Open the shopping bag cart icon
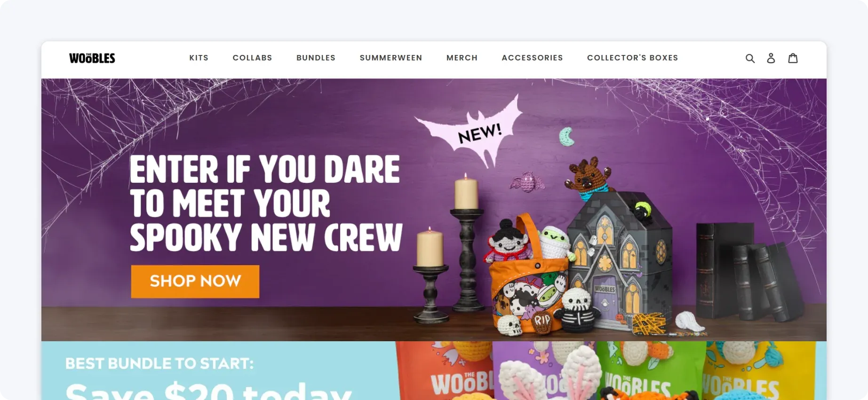The height and width of the screenshot is (400, 868). coord(793,58)
